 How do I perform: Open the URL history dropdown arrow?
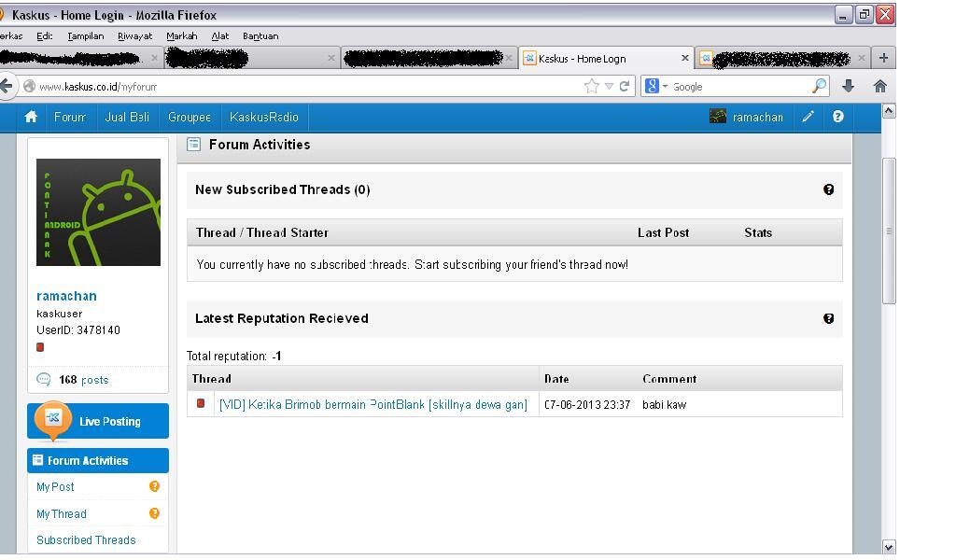(x=609, y=87)
